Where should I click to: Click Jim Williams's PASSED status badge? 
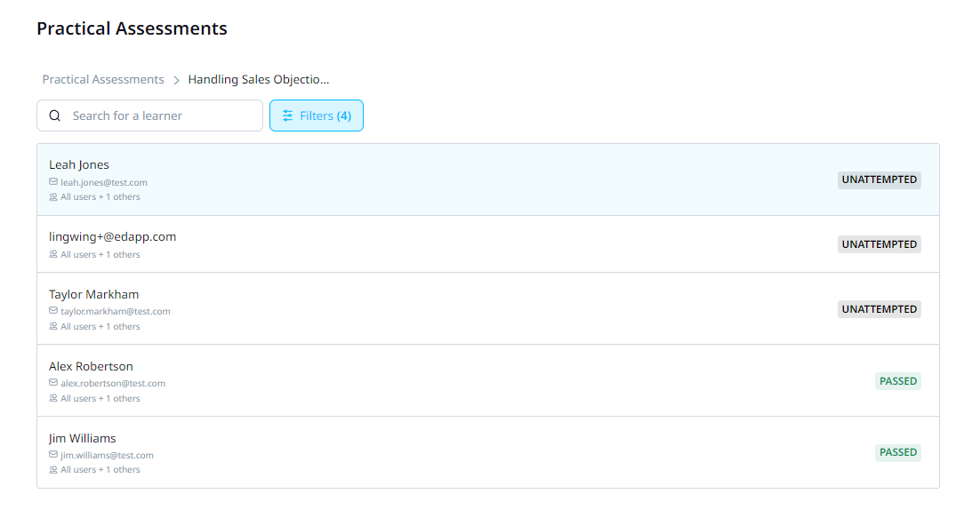point(897,452)
